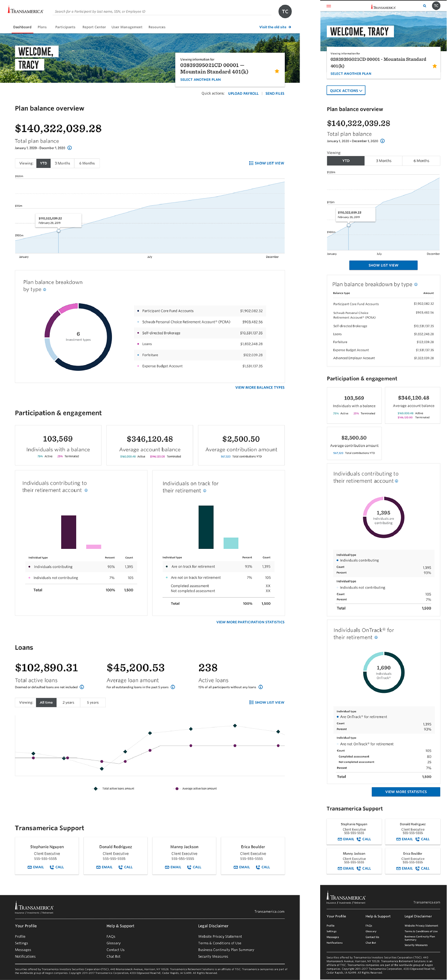Click the envelope icon on mobile Manny Jackson card

click(340, 869)
